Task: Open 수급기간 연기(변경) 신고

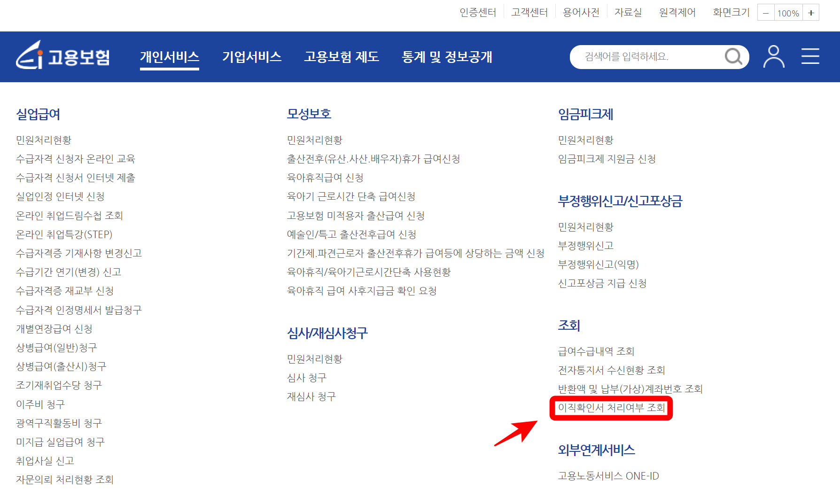Action: (69, 272)
